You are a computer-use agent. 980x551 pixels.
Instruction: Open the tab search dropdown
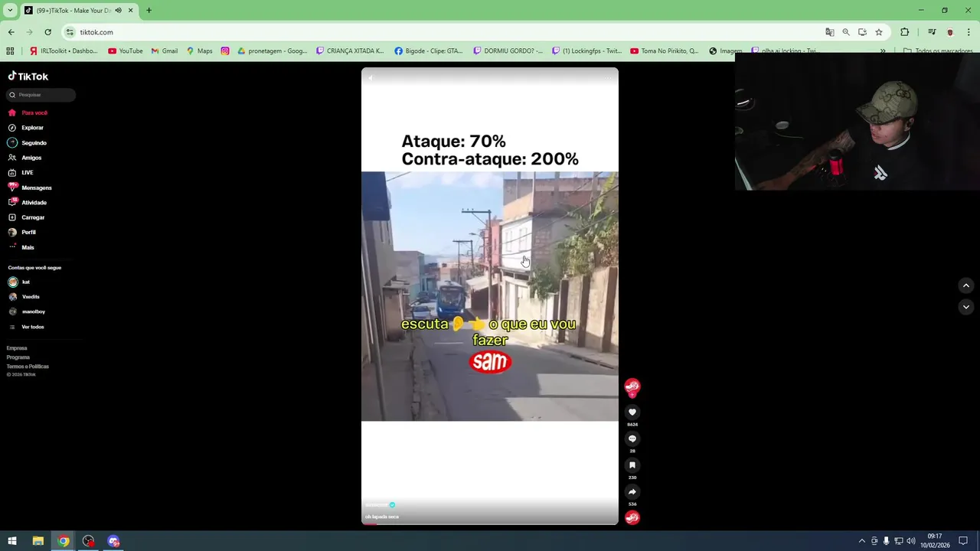[10, 11]
